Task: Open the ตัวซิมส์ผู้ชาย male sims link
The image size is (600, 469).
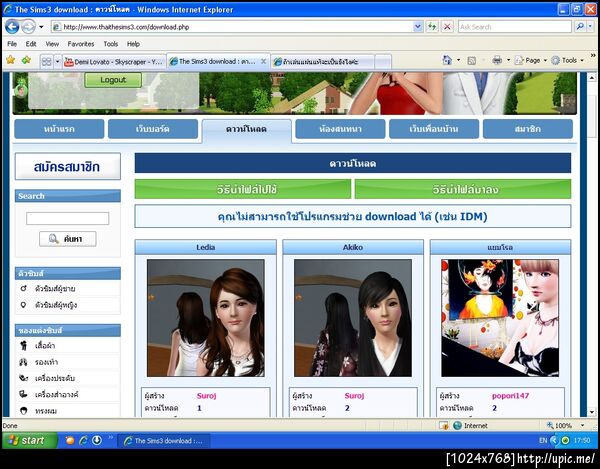Action: pyautogui.click(x=55, y=288)
